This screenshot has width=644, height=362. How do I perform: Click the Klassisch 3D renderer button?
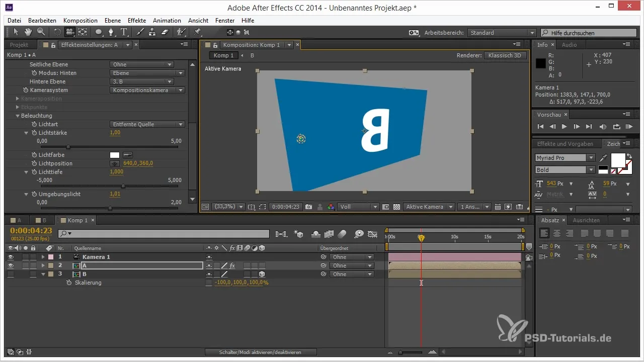[506, 55]
